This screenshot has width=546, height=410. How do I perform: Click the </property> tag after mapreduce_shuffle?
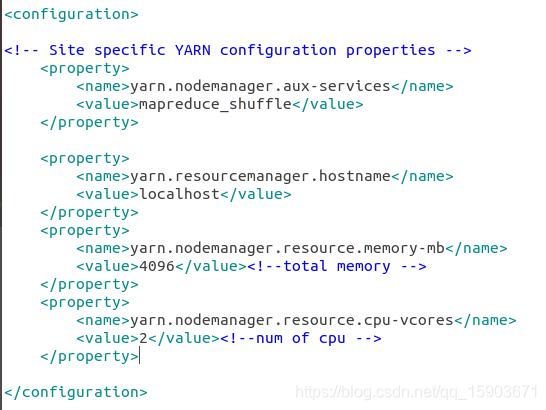89,123
